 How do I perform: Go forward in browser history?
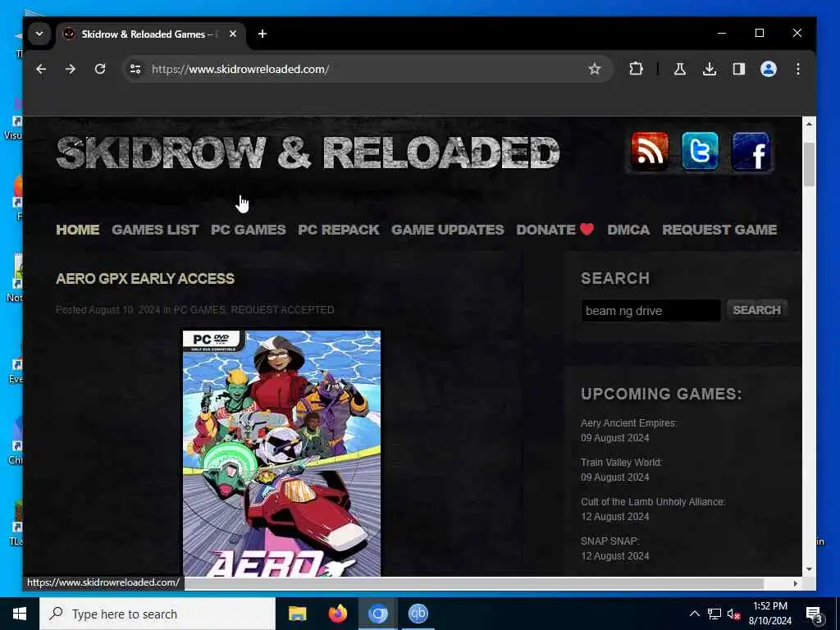tap(71, 69)
